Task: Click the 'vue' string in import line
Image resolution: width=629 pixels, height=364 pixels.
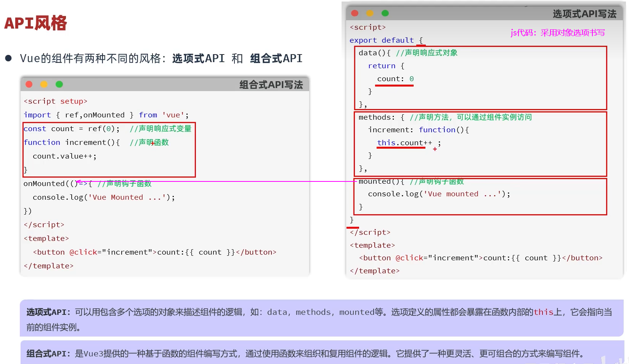Action: [173, 115]
